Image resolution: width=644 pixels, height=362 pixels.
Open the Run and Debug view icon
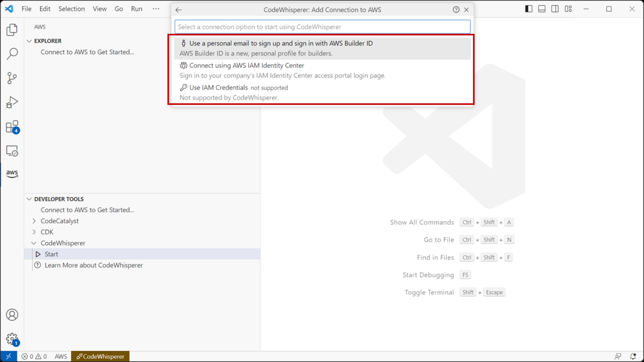[12, 102]
